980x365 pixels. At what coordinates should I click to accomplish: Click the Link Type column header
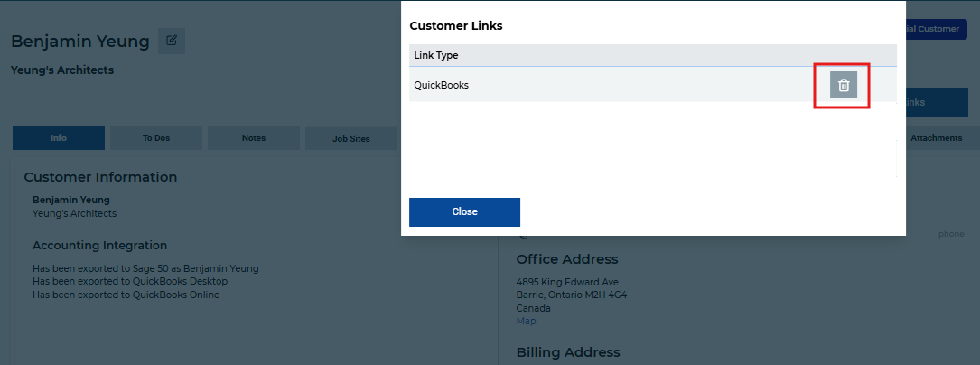pos(436,56)
